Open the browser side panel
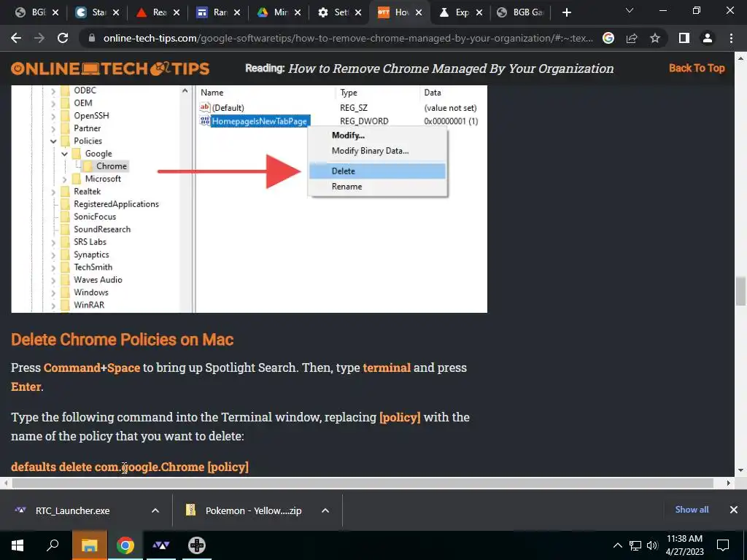This screenshot has height=560, width=747. [x=684, y=38]
